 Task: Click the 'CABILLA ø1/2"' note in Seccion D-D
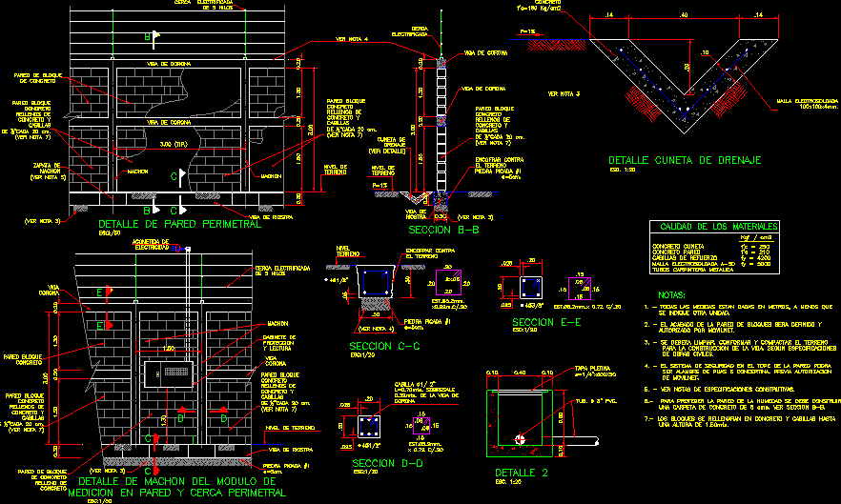(x=427, y=393)
